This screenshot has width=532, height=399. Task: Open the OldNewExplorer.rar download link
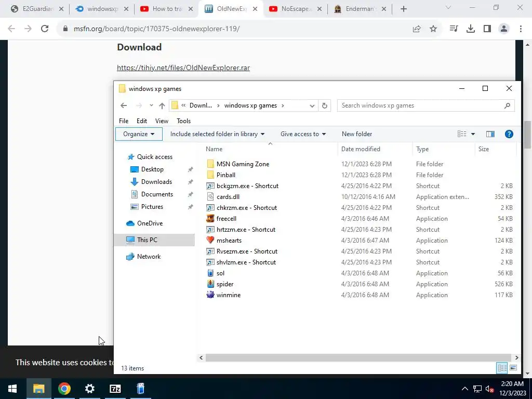pos(183,68)
